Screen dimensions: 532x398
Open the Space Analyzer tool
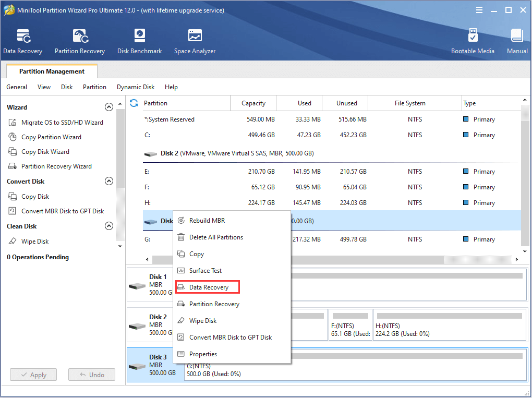tap(195, 41)
